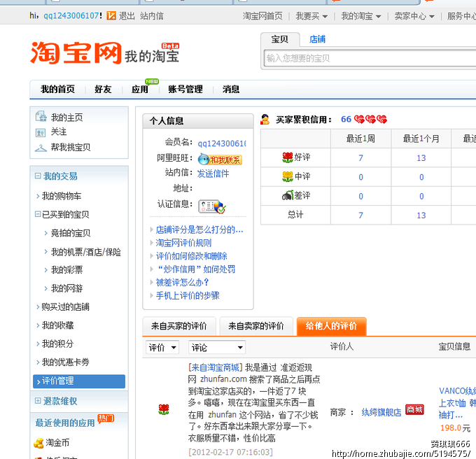Viewport: 476px width, 459px height.
Task: Open 我的彩票 sidebar item
Action: tap(66, 269)
